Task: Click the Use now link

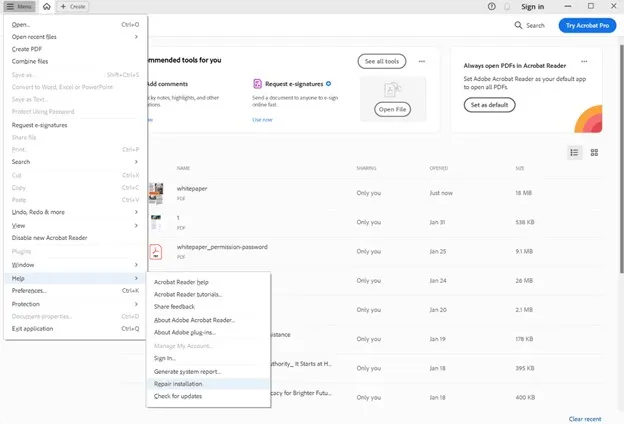Action: coord(262,119)
